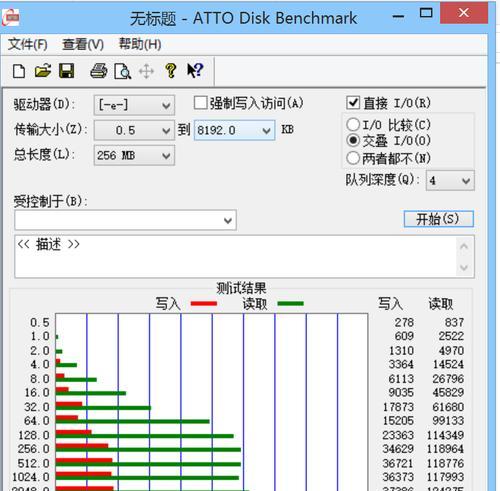
Task: Uncheck the 直接 I/O(R) checkbox
Action: pos(353,103)
